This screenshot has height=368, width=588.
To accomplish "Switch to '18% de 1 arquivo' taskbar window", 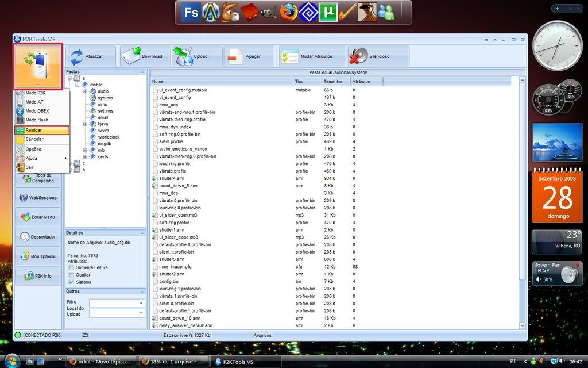I will tap(173, 362).
